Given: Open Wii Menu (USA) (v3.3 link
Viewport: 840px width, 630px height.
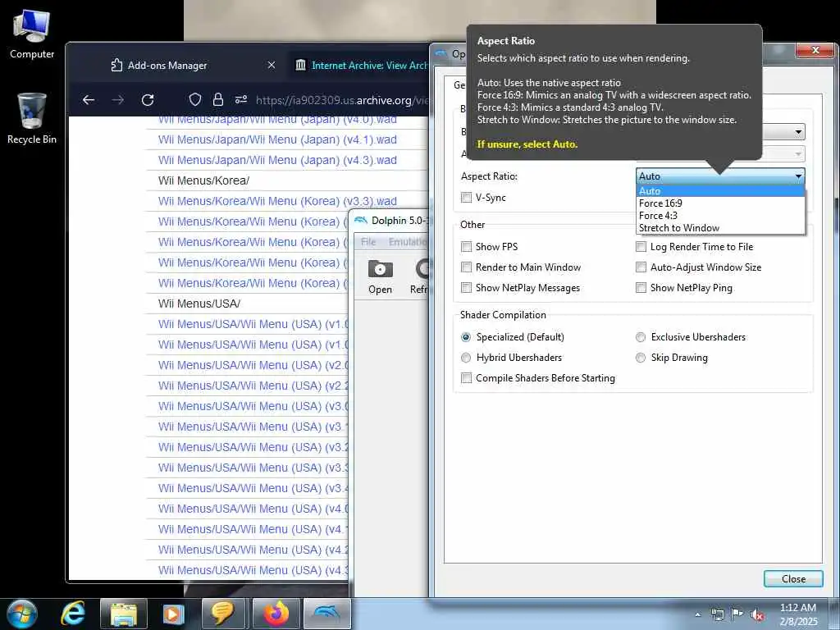Looking at the screenshot, I should coord(253,468).
